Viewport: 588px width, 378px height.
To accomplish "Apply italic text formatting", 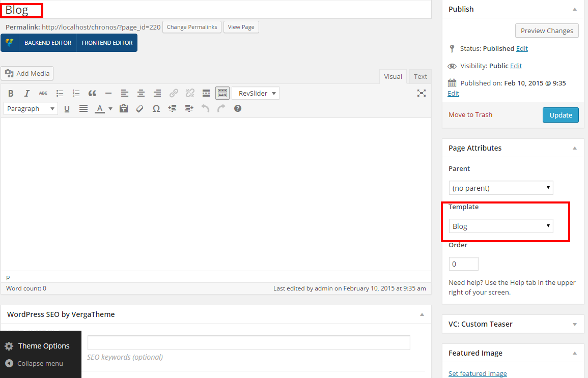I will pos(26,93).
